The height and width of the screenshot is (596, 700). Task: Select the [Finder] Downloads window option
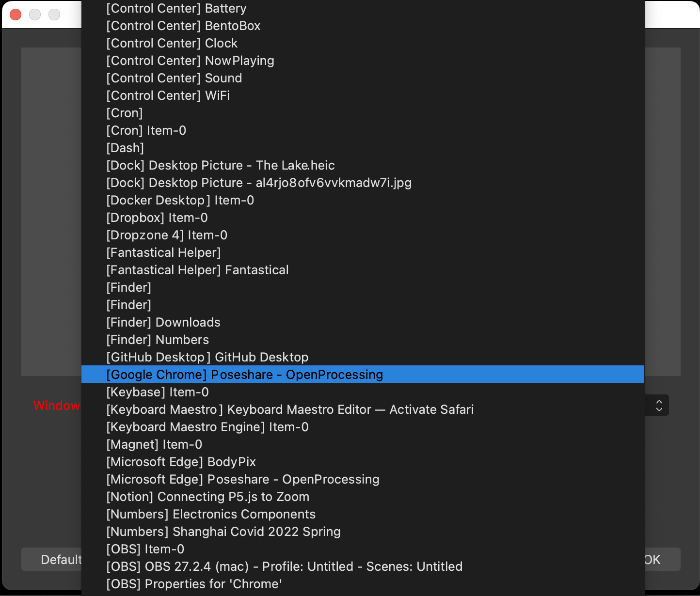163,322
